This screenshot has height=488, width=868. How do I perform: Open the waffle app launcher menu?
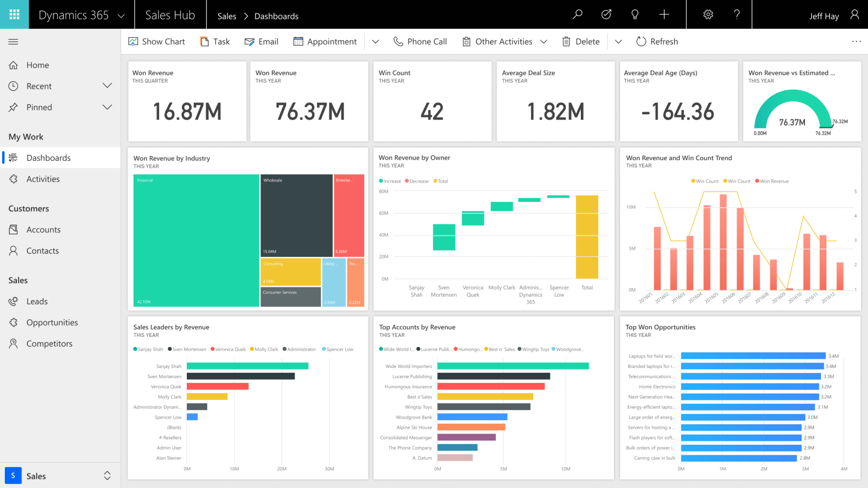(x=14, y=14)
